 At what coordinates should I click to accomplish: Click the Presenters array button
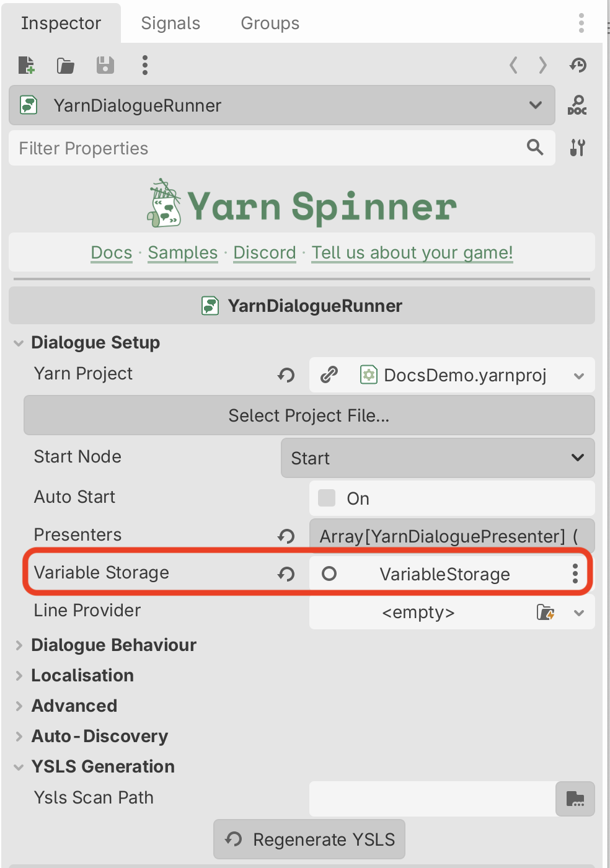coord(452,536)
